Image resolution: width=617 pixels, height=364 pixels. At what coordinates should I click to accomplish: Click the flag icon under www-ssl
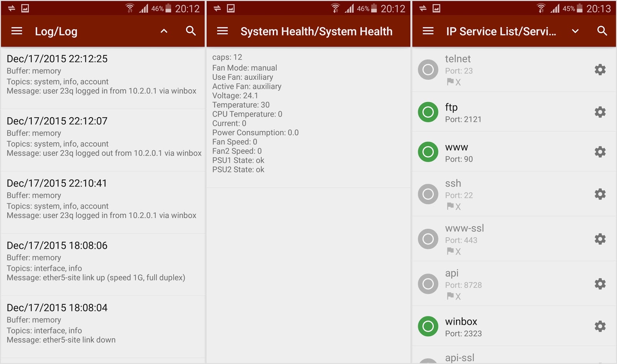tap(450, 251)
